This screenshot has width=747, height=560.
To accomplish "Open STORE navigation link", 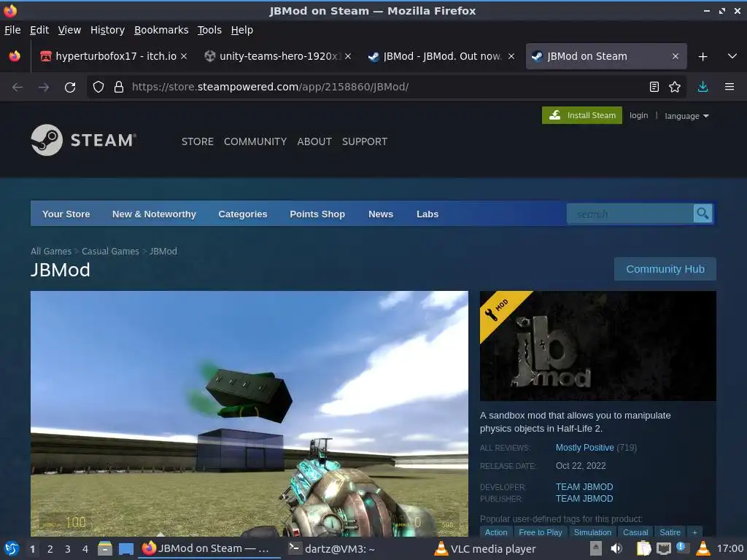I will [197, 141].
